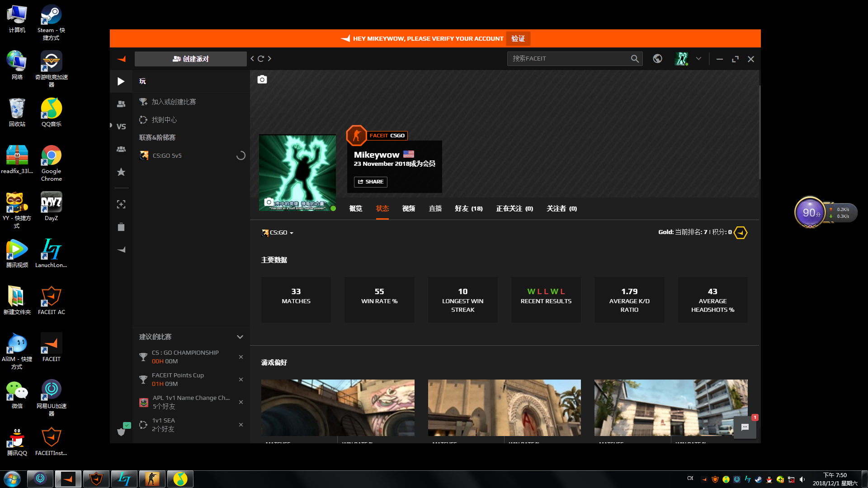Screen dimensions: 868x488
Task: Dismiss the APL 1v1 Name Change suggestion
Action: [241, 402]
